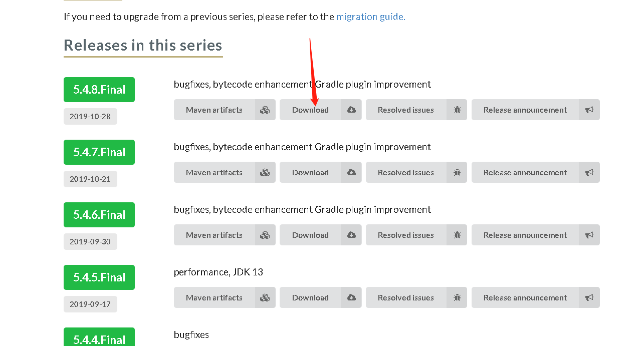This screenshot has width=644, height=346.
Task: Click the megaphone icon for 5.4.5.Final announcement
Action: [589, 297]
